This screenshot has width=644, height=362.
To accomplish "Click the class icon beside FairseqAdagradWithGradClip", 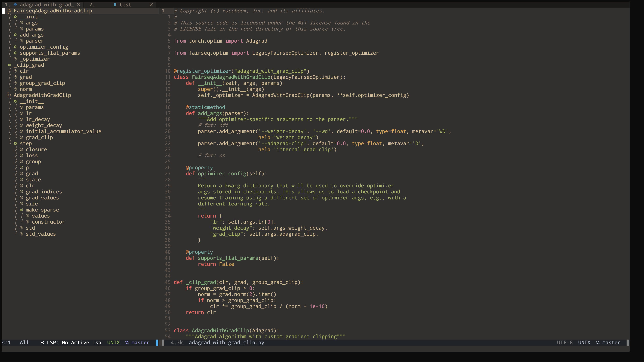I will click(9, 11).
